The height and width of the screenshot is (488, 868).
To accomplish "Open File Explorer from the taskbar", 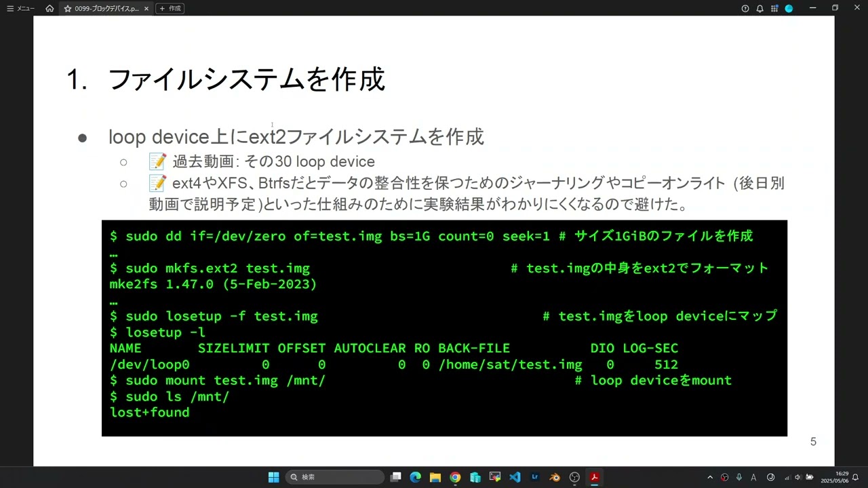I will coord(435,477).
